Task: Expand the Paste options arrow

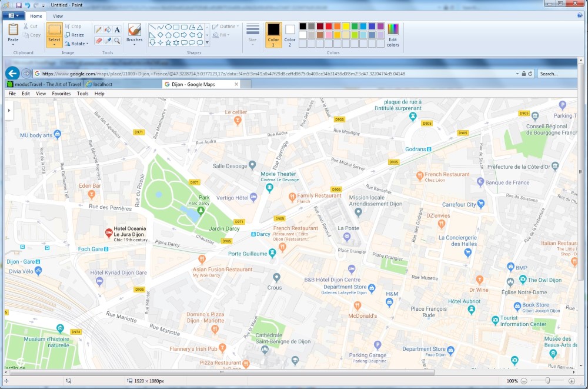Action: pyautogui.click(x=13, y=45)
